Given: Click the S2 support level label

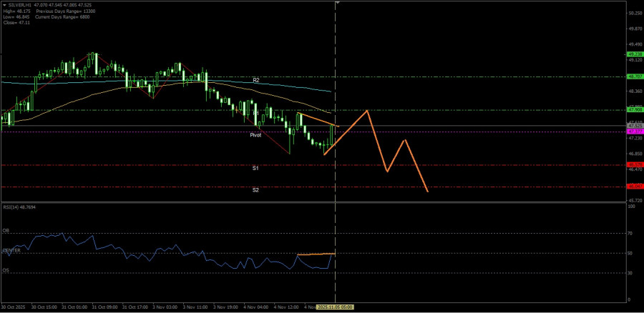Looking at the screenshot, I should (255, 190).
